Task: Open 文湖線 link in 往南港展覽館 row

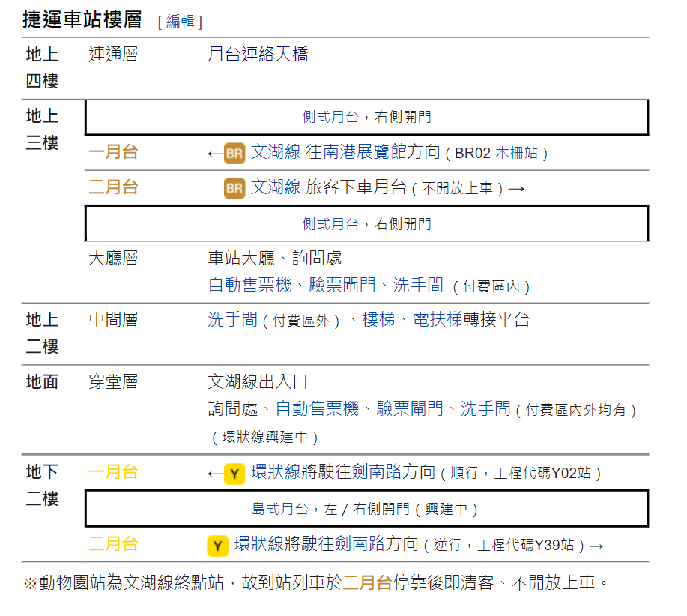Action: 276,152
